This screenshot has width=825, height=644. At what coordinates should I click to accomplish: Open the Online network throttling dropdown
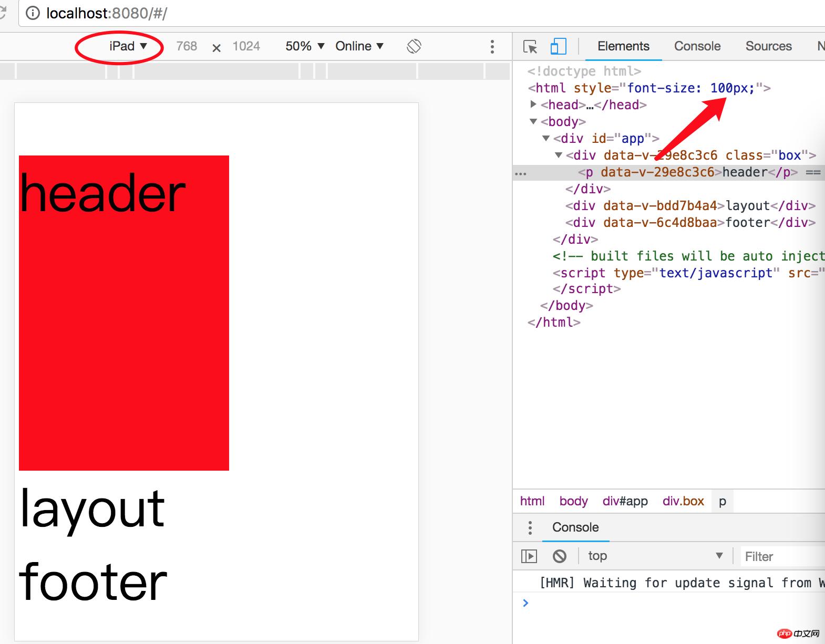point(359,46)
